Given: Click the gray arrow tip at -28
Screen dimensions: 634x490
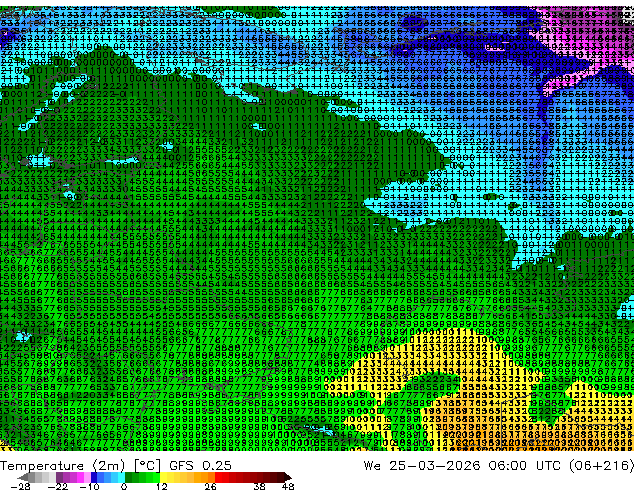Looking at the screenshot, I should [22, 477].
